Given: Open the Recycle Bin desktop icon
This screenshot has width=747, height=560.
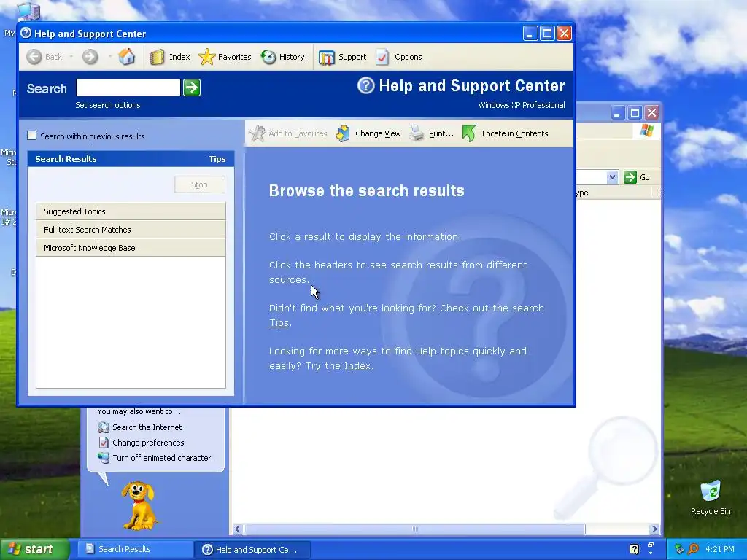Looking at the screenshot, I should pyautogui.click(x=711, y=491).
